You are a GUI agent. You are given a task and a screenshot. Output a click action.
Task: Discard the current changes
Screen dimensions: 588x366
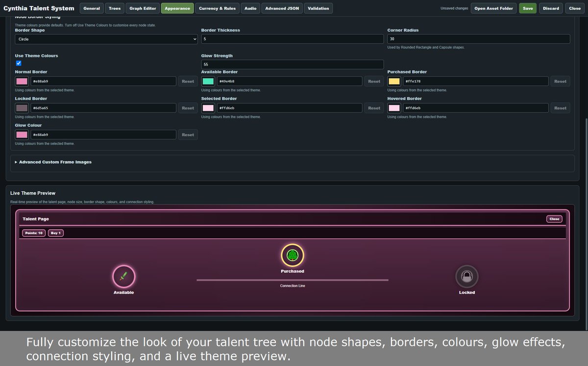coord(551,8)
